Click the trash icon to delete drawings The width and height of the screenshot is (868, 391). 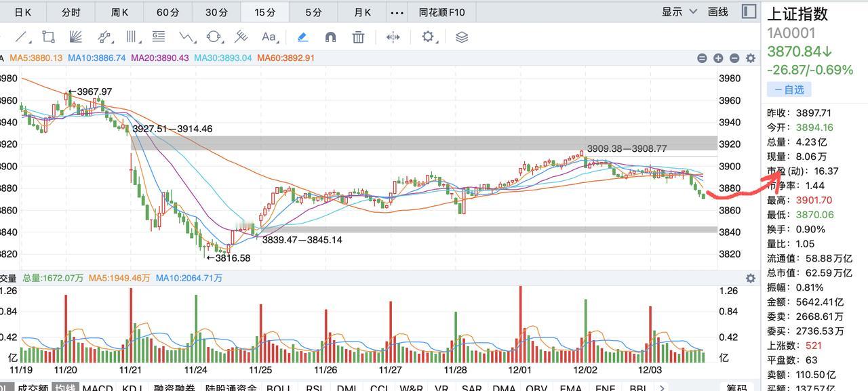click(x=359, y=37)
